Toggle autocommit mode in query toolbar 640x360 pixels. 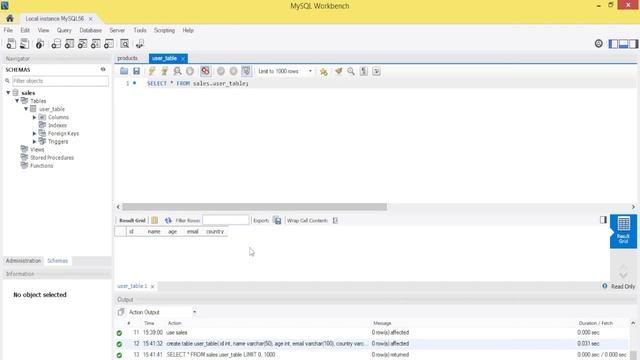(x=246, y=71)
